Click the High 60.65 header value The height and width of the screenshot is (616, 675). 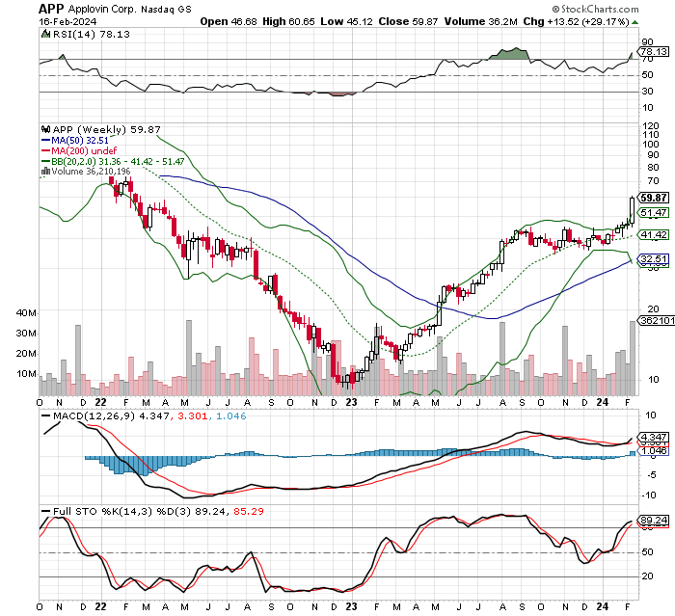288,21
